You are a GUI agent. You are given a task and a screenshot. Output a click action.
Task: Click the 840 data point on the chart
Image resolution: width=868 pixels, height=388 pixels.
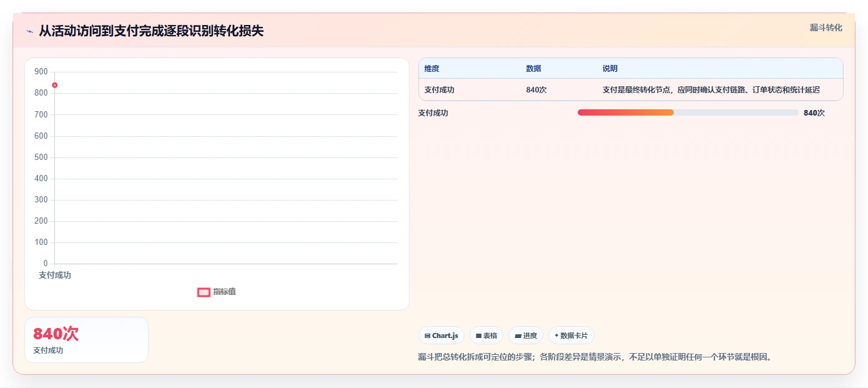pos(55,85)
